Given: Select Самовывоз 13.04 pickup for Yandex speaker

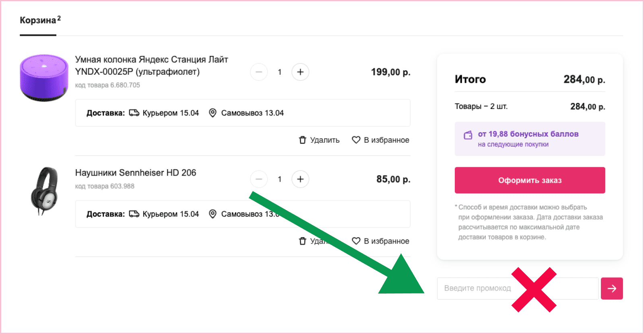Looking at the screenshot, I should click(x=246, y=113).
